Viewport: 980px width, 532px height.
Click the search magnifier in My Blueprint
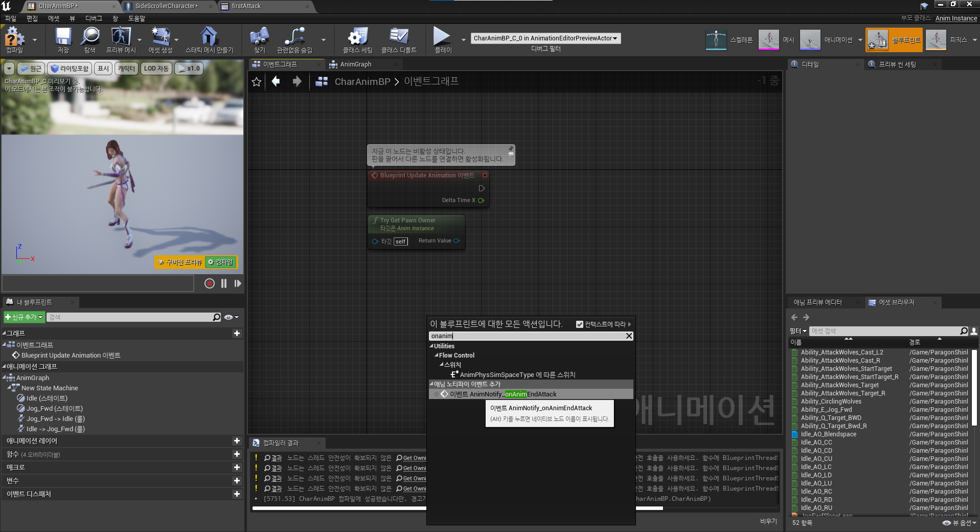click(x=217, y=317)
